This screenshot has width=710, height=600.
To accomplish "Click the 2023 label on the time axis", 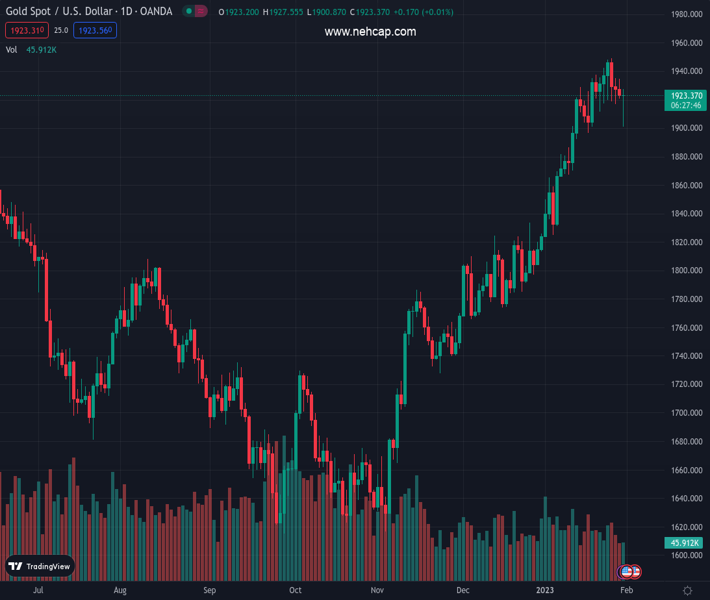I will [x=543, y=591].
